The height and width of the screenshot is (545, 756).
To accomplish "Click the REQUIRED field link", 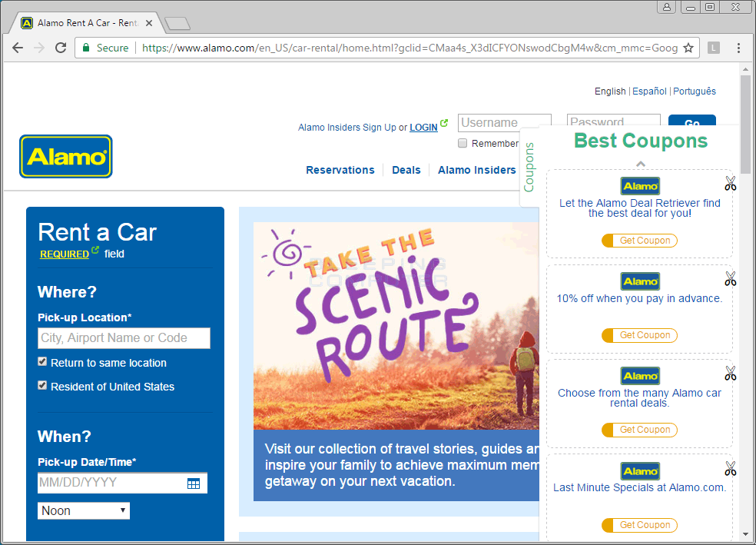I will [64, 254].
